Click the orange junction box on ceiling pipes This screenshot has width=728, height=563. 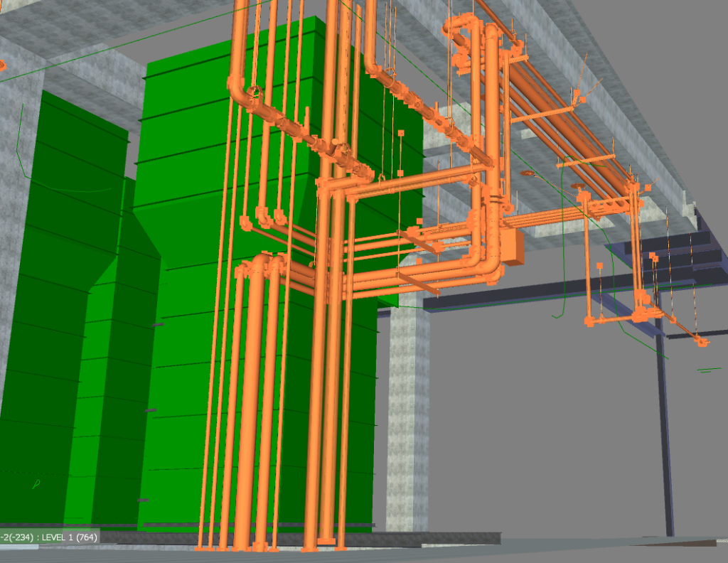513,252
